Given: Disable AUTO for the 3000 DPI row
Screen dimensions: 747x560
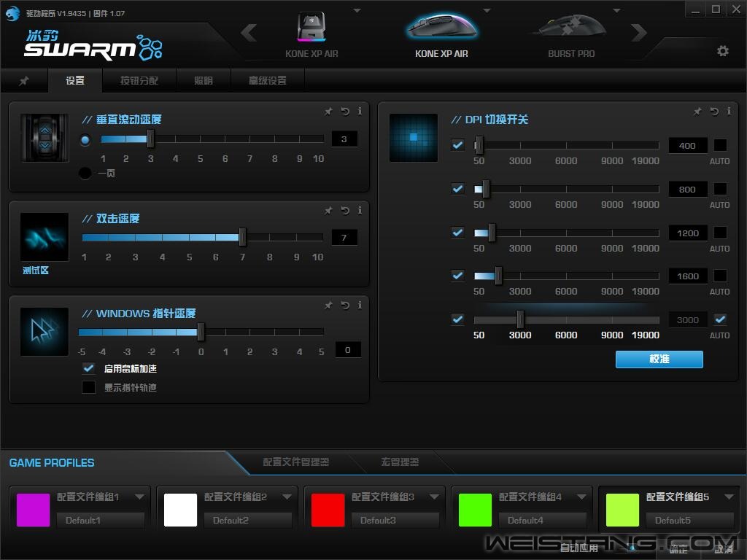Looking at the screenshot, I should point(720,319).
